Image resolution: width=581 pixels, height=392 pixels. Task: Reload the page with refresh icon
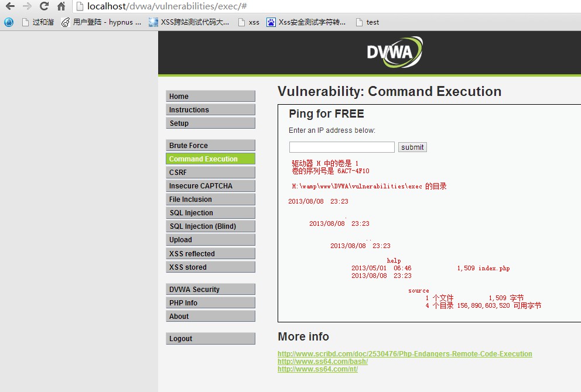pyautogui.click(x=44, y=6)
